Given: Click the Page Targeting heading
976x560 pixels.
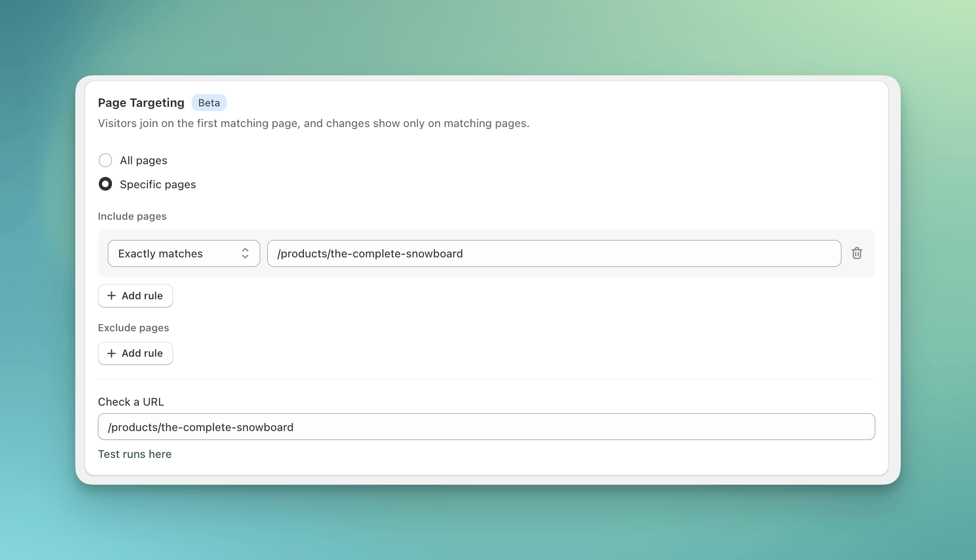Looking at the screenshot, I should 141,103.
